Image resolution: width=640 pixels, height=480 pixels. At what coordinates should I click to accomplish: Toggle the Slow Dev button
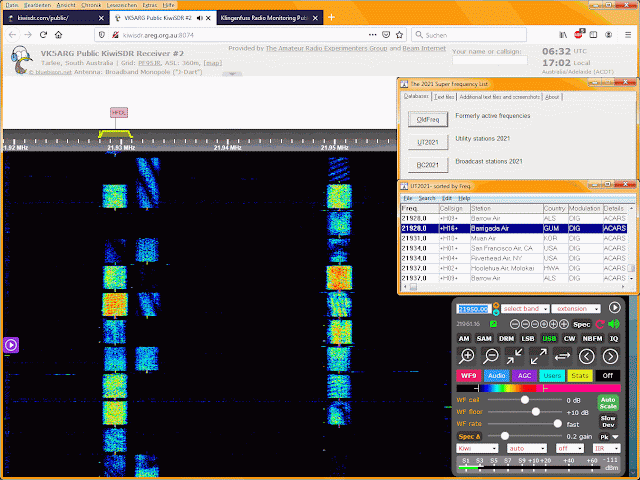[x=608, y=421]
